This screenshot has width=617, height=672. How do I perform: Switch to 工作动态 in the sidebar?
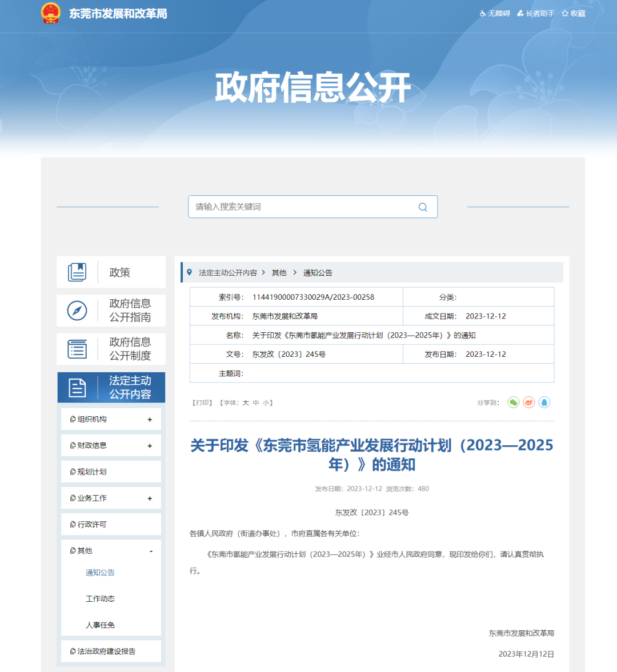coord(99,598)
